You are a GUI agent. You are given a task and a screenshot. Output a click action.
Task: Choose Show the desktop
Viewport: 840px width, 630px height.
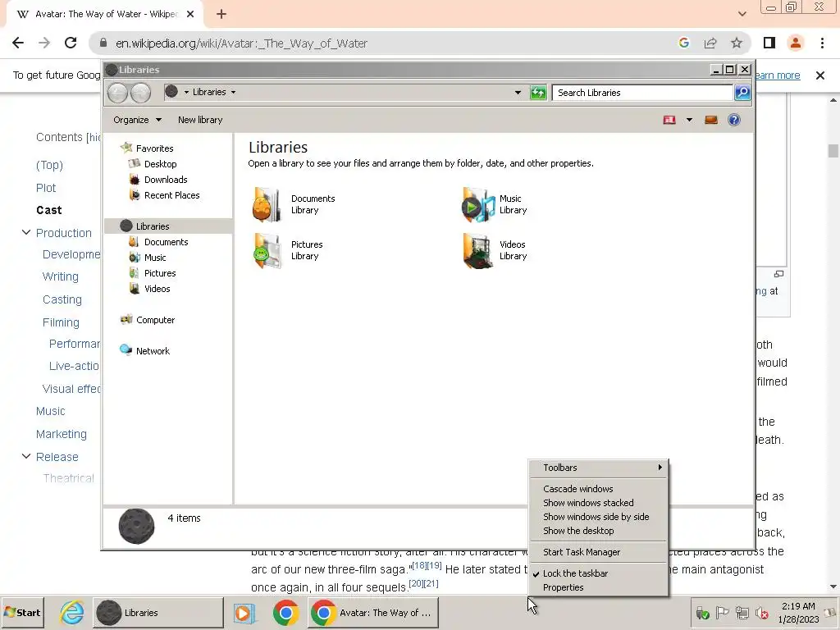pos(599,531)
